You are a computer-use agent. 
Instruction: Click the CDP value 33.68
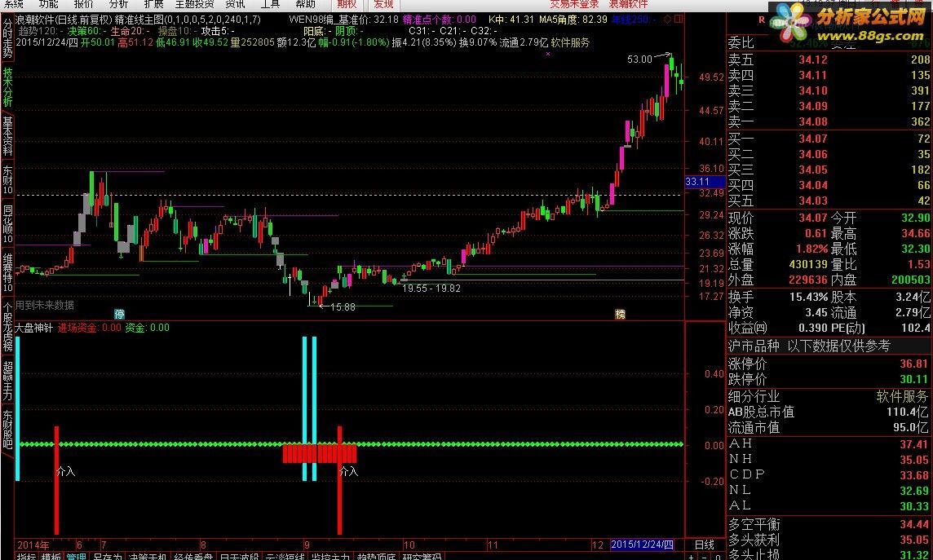(914, 475)
